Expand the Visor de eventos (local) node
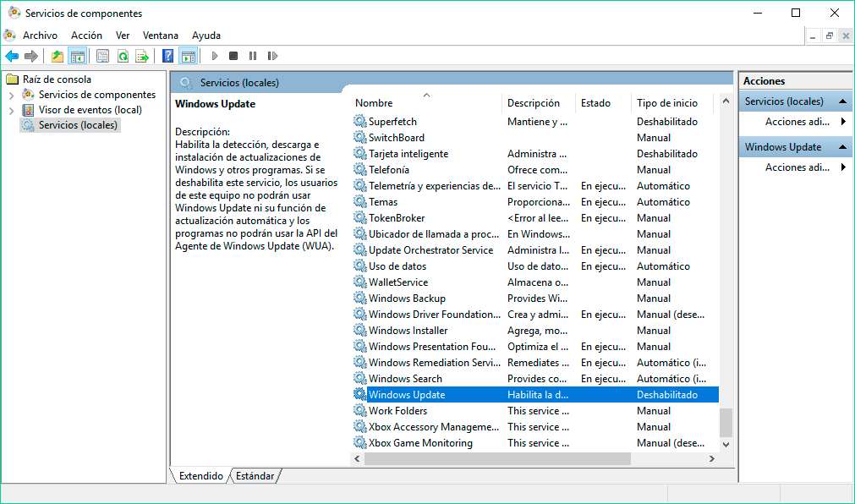 pyautogui.click(x=12, y=110)
